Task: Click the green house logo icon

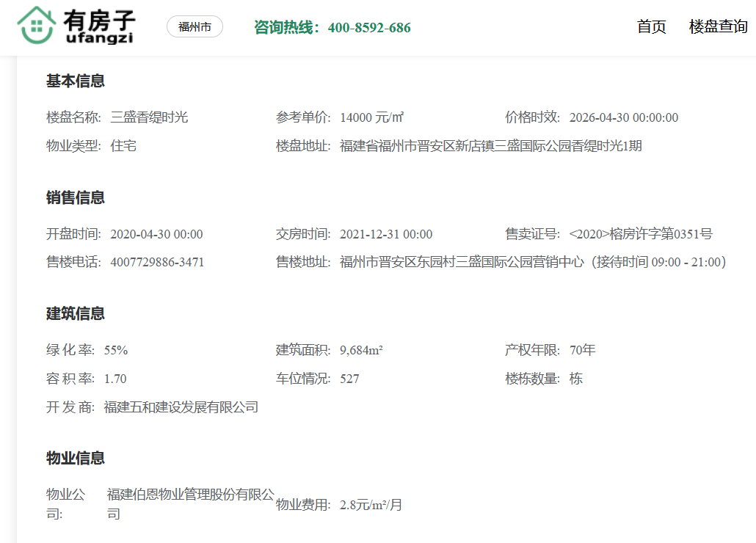Action: click(37, 25)
